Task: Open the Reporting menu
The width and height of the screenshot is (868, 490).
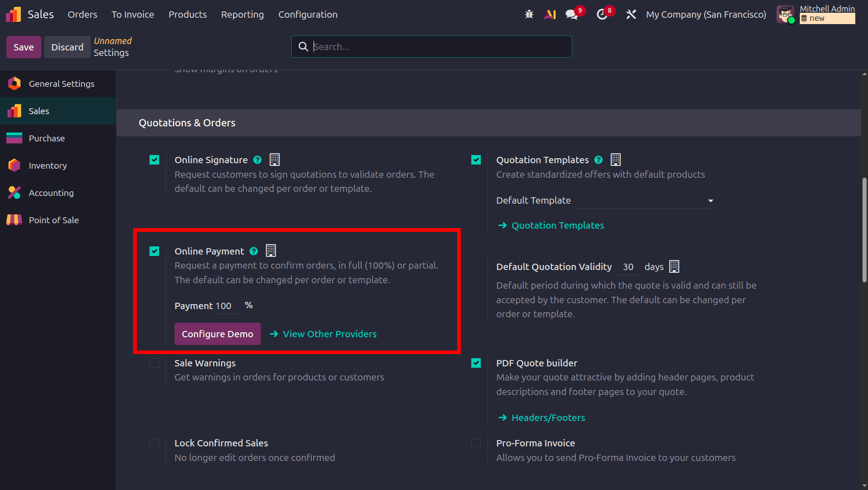Action: [242, 14]
